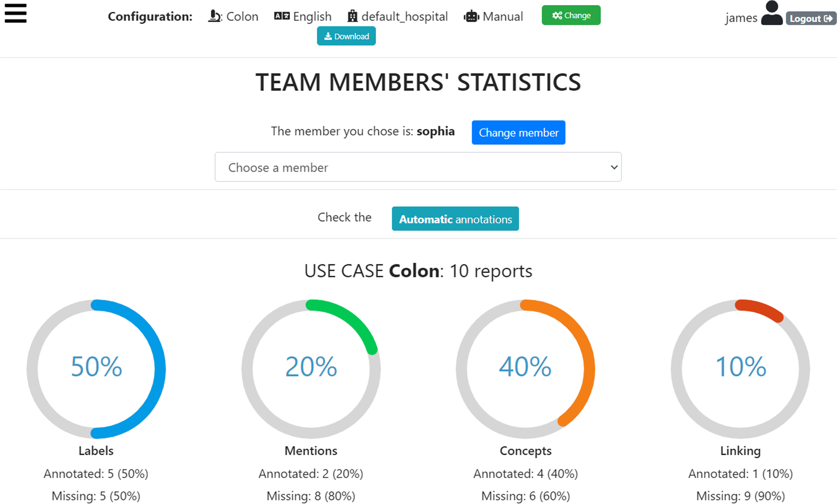Click the james username text
Viewport: 837px width, 504px height.
(x=741, y=18)
